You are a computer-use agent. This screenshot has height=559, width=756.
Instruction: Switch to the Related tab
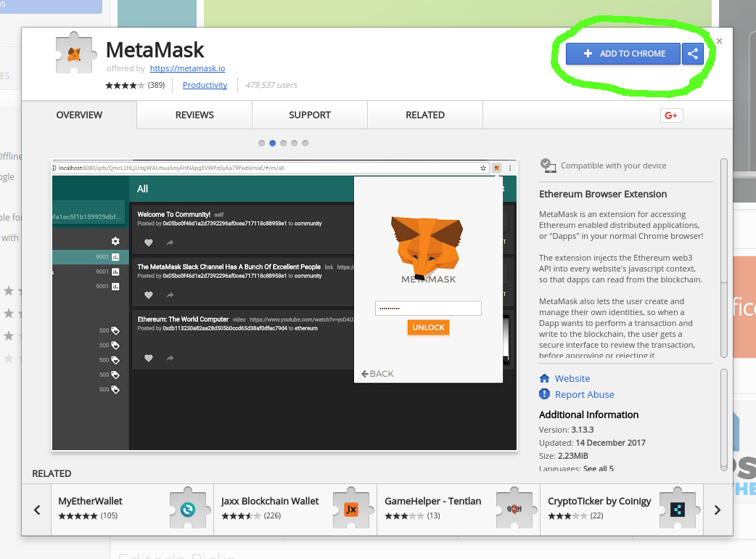[424, 115]
